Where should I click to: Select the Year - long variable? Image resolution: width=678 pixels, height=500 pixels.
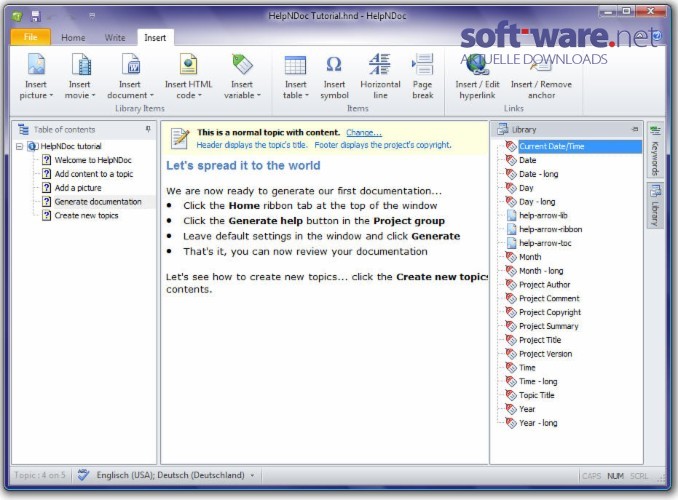tap(538, 423)
